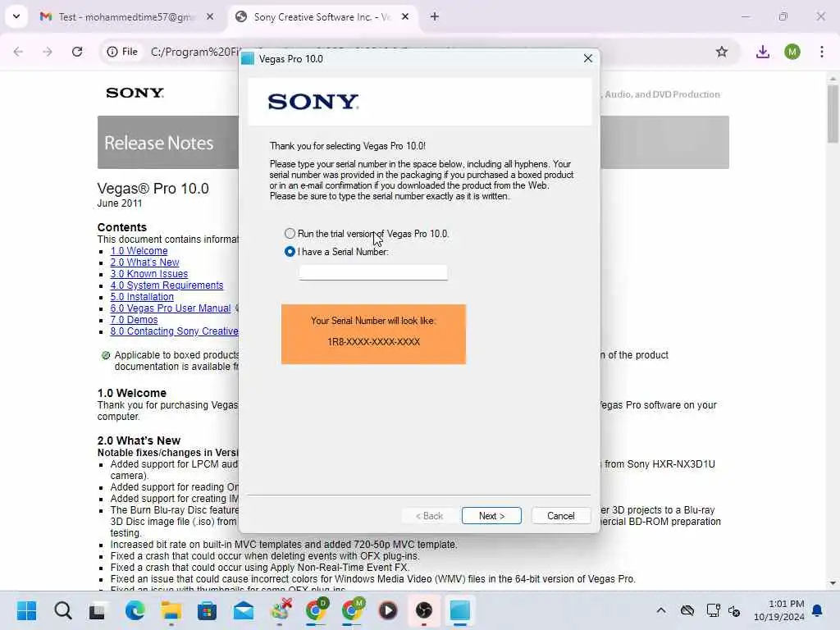Open the paint palette app on taskbar
The height and width of the screenshot is (630, 840).
tap(281, 610)
